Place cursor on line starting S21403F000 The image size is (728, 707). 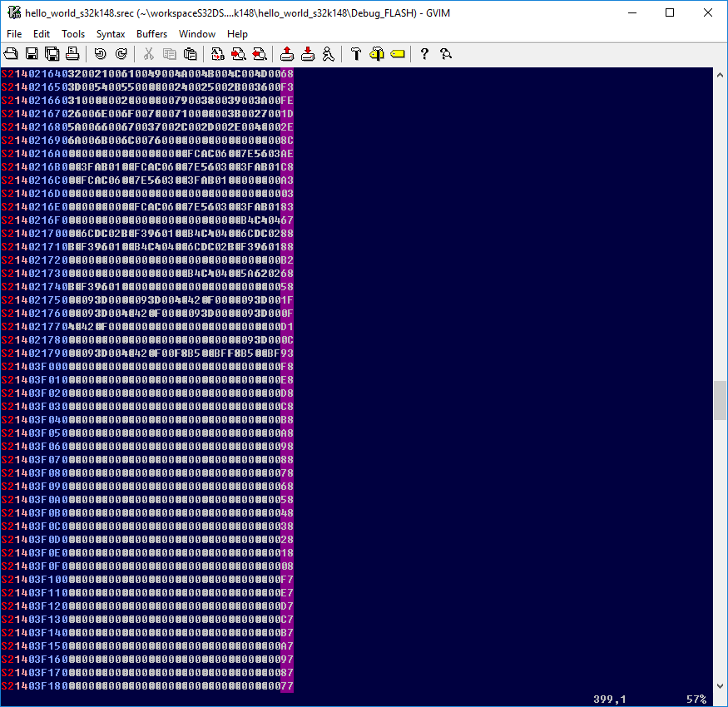coord(147,367)
